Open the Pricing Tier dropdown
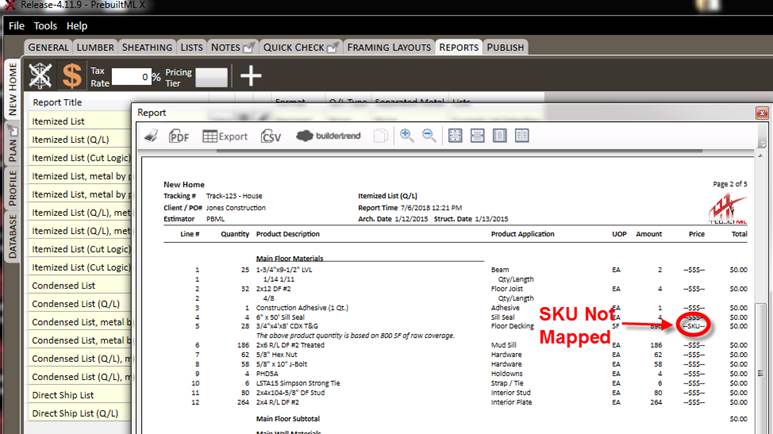The height and width of the screenshot is (434, 773). (211, 77)
